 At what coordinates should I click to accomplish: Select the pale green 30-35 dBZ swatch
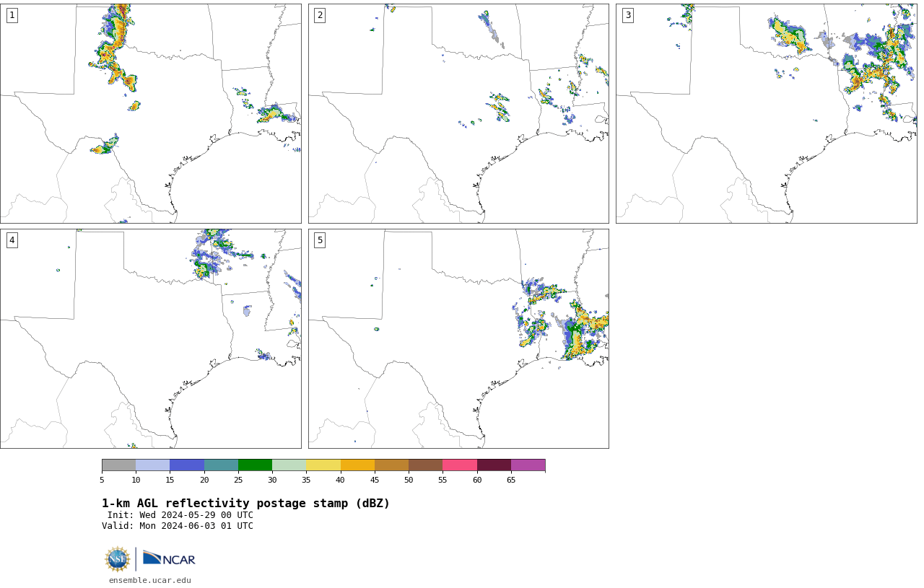pos(289,465)
